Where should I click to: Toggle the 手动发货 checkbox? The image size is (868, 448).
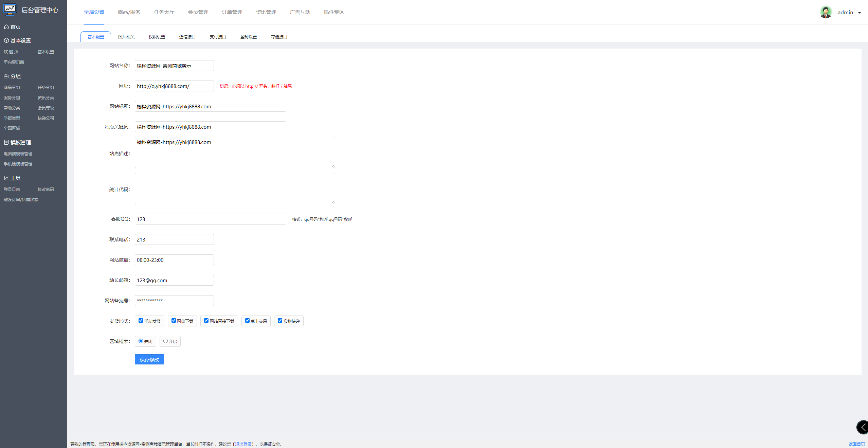click(141, 321)
